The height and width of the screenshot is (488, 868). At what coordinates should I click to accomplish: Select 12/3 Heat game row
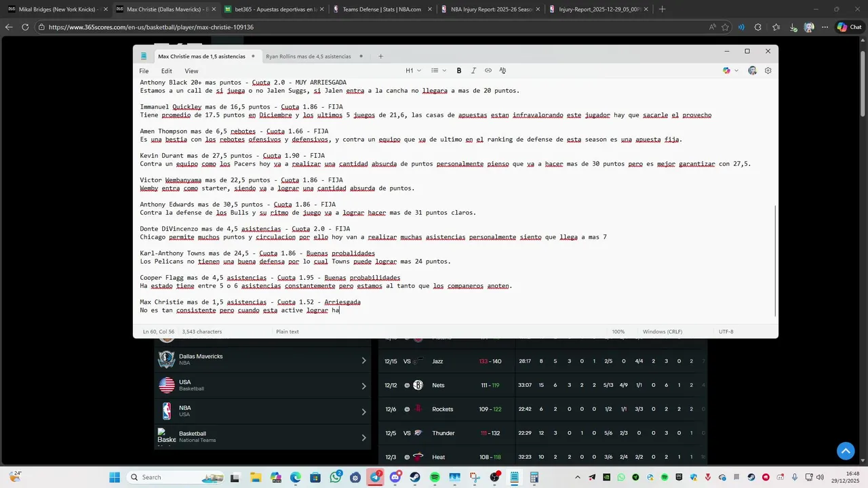coord(542,457)
